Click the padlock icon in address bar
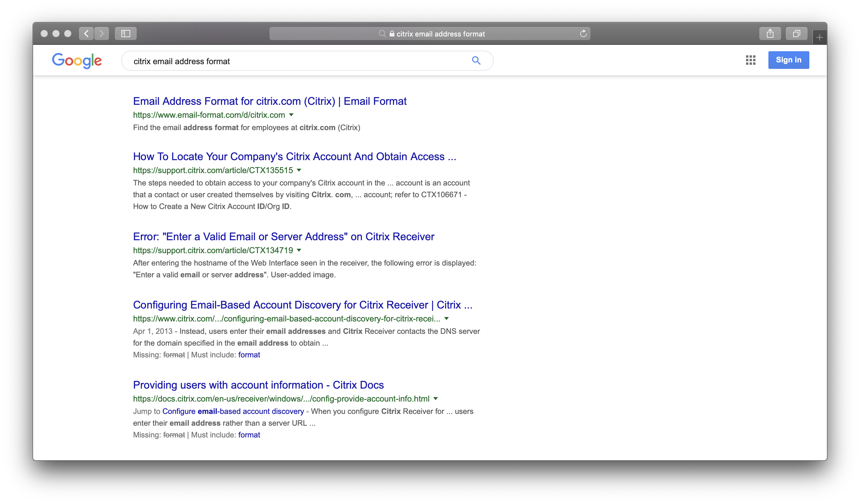 tap(392, 34)
